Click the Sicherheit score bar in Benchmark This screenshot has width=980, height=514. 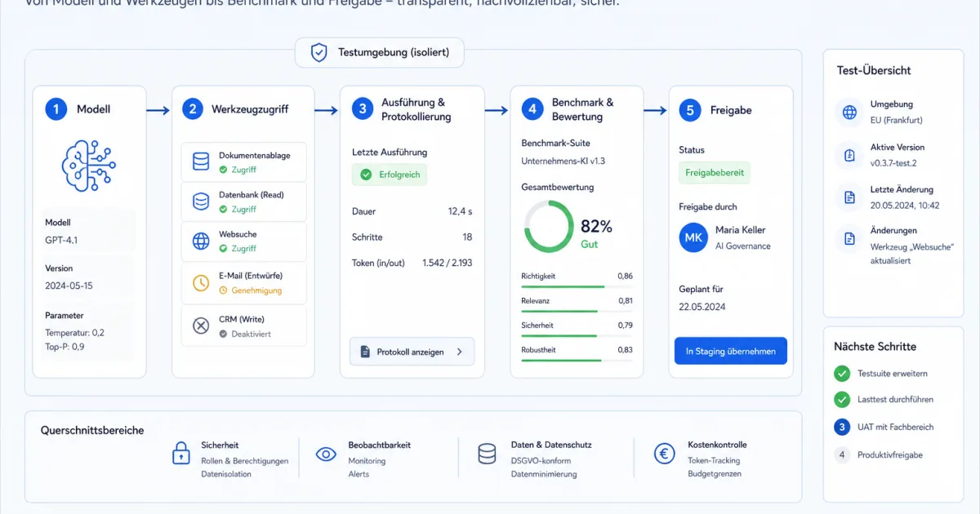tap(577, 335)
